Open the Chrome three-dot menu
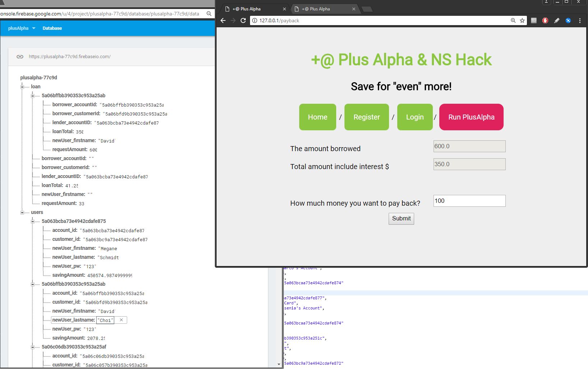Image resolution: width=588 pixels, height=369 pixels. coord(580,20)
